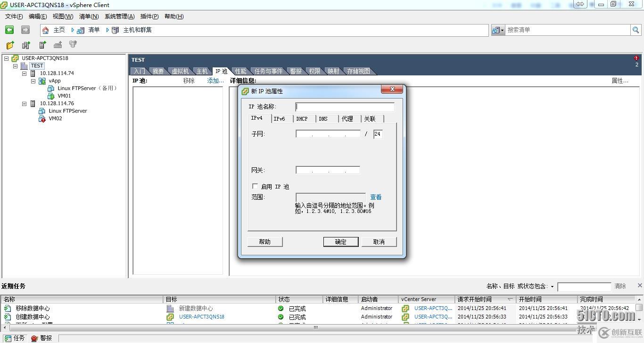Click the 搜索清单 search box
644x343 pixels.
pos(568,30)
